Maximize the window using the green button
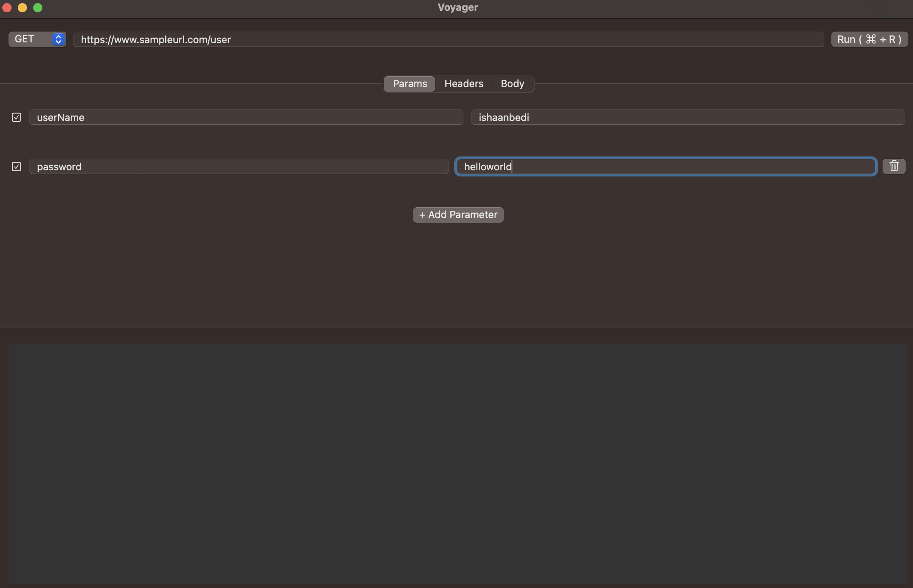The image size is (913, 588). [38, 8]
